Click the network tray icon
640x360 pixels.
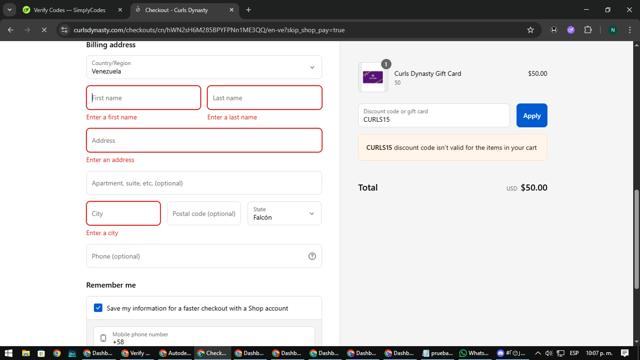pos(561,353)
